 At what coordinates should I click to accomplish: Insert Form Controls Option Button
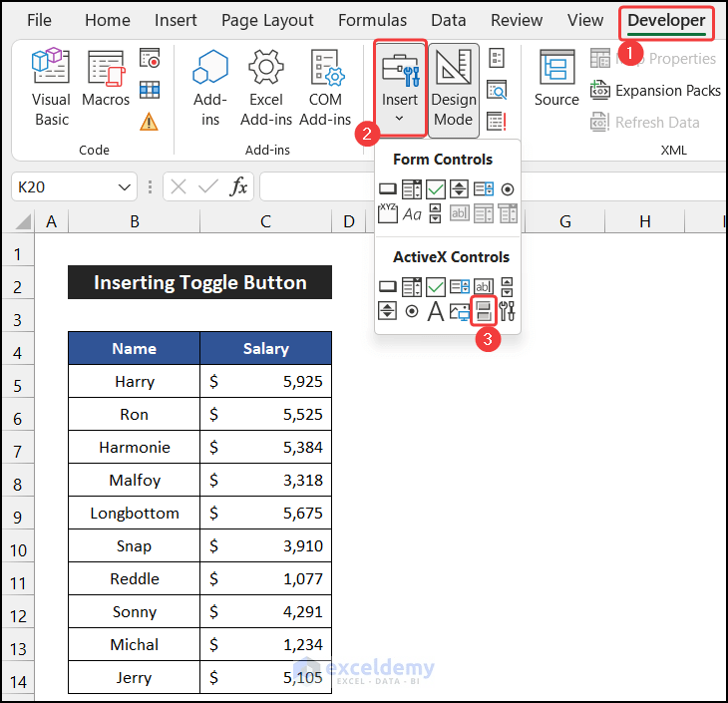tap(508, 189)
